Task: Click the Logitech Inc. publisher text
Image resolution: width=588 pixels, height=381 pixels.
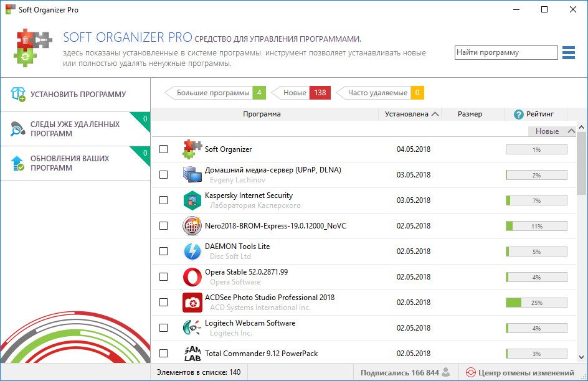Action: click(230, 333)
